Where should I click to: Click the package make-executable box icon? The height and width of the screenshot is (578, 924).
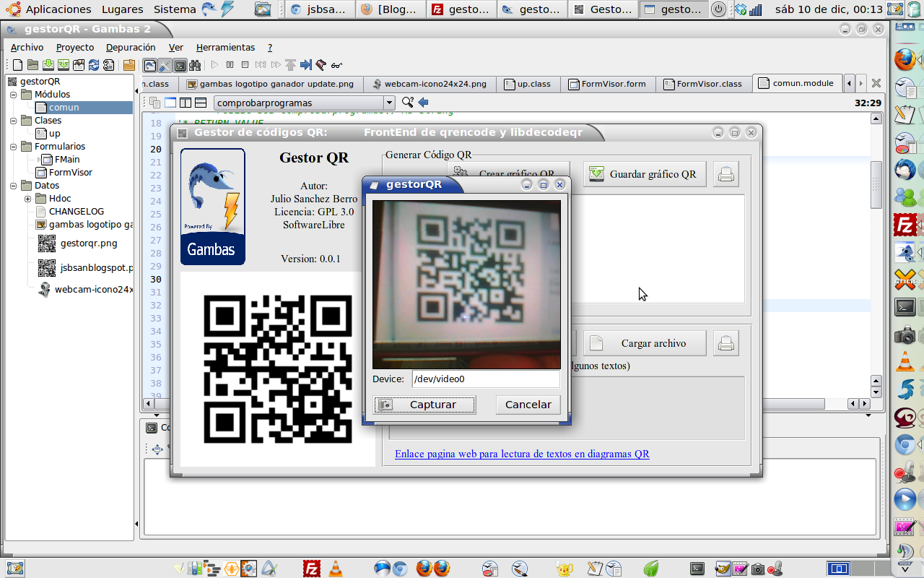pyautogui.click(x=129, y=65)
